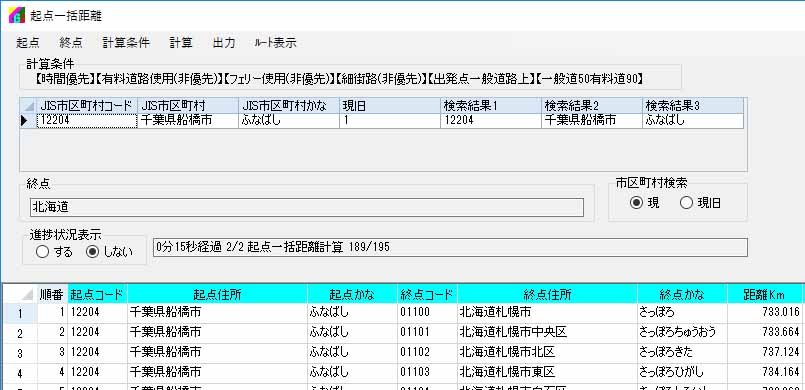Click the 順番 column header

click(x=52, y=295)
